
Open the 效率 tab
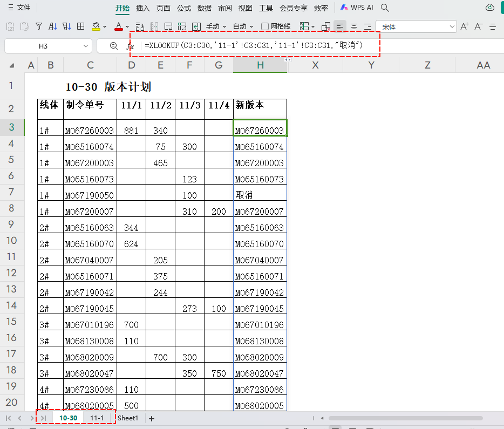tap(321, 8)
